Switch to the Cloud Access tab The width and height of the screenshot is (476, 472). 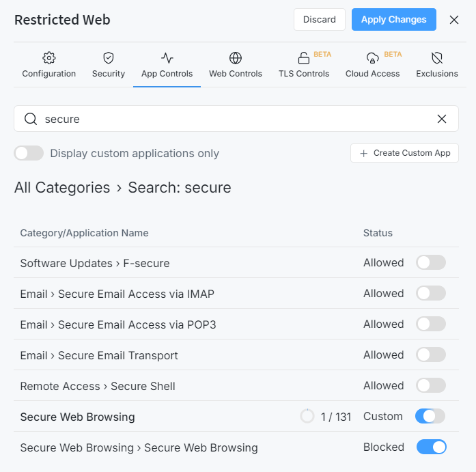pyautogui.click(x=372, y=65)
